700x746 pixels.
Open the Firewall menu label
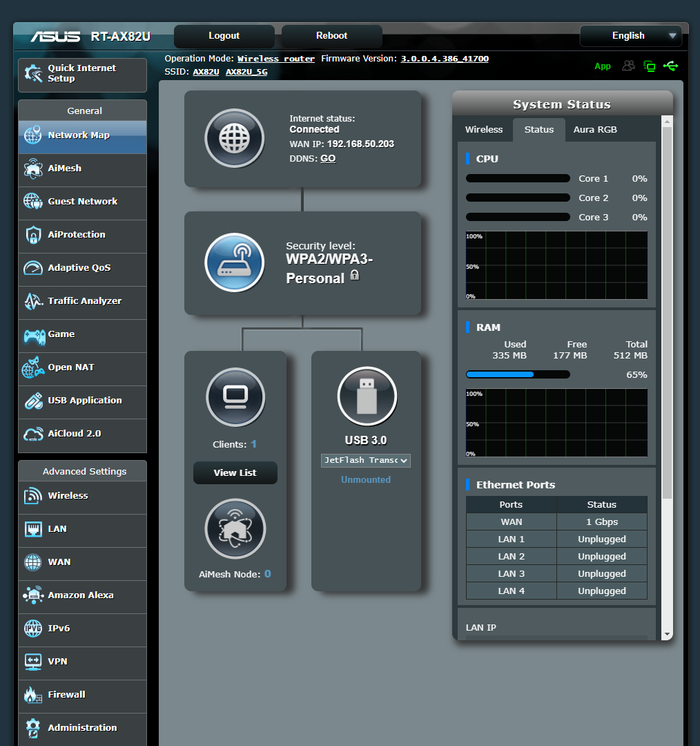coord(66,695)
